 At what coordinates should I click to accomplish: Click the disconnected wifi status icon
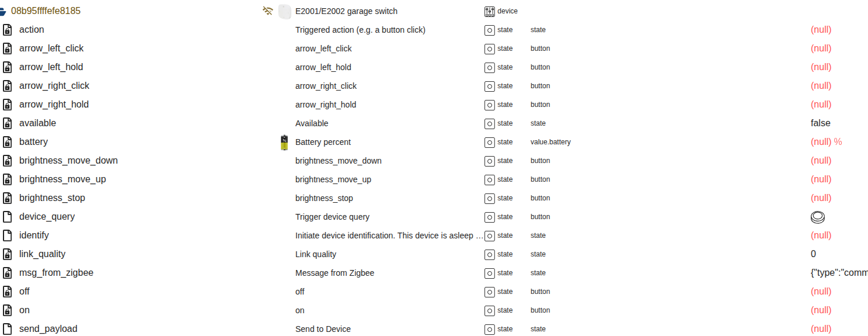pyautogui.click(x=268, y=11)
